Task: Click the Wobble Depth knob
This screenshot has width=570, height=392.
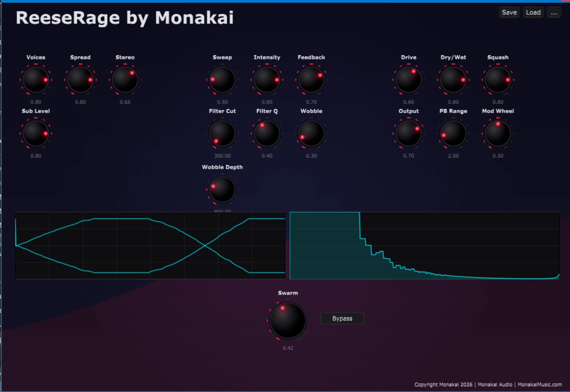Action: 222,190
